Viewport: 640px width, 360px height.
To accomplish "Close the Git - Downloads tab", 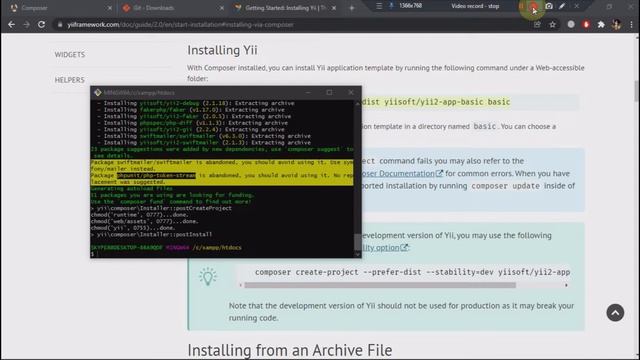I will (x=222, y=8).
